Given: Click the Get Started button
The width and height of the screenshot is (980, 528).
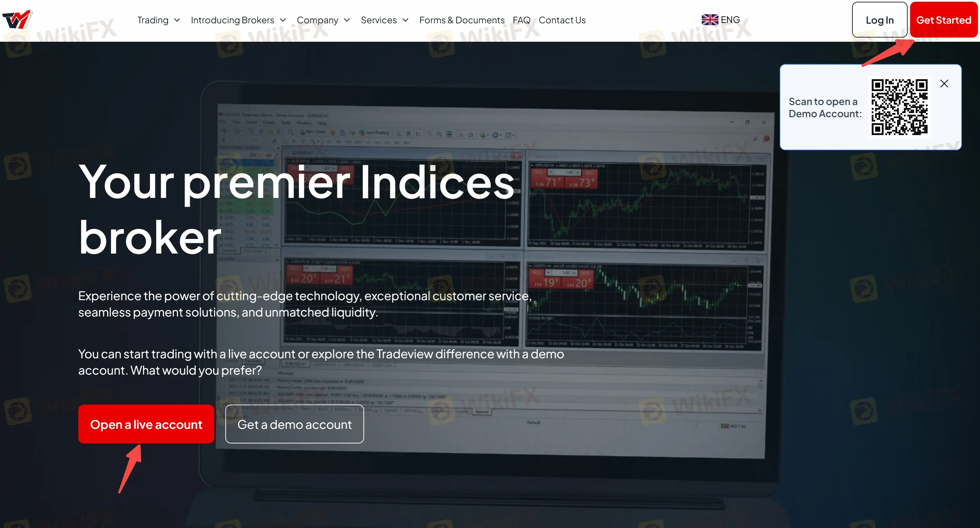Looking at the screenshot, I should point(943,19).
